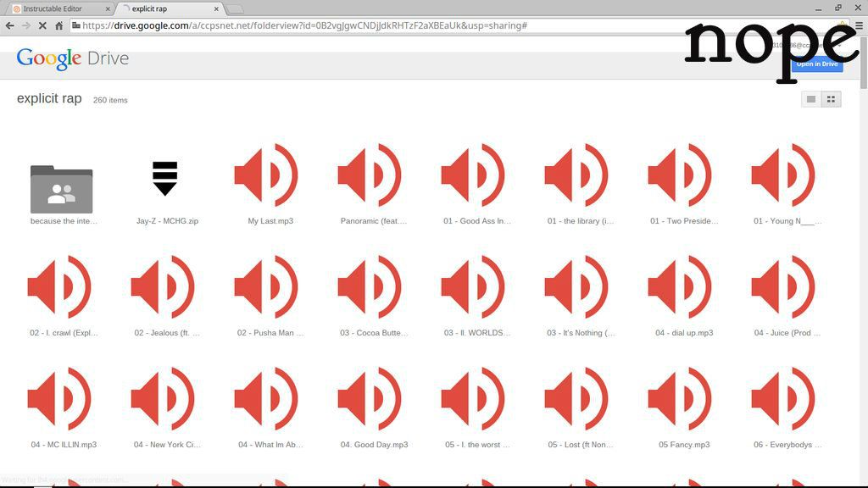Click the explicit rap folder title

pyautogui.click(x=49, y=98)
